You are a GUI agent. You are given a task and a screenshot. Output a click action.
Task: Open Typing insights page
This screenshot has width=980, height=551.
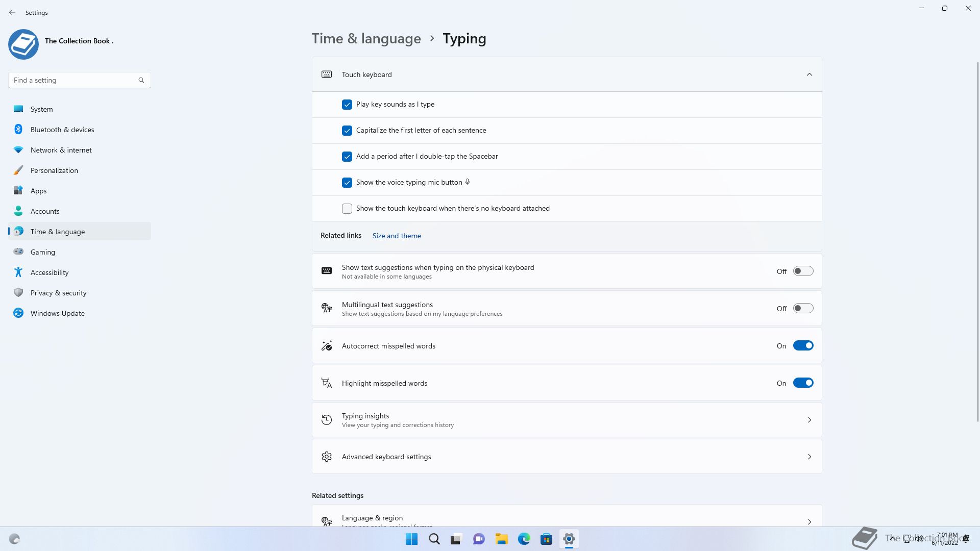click(x=567, y=420)
